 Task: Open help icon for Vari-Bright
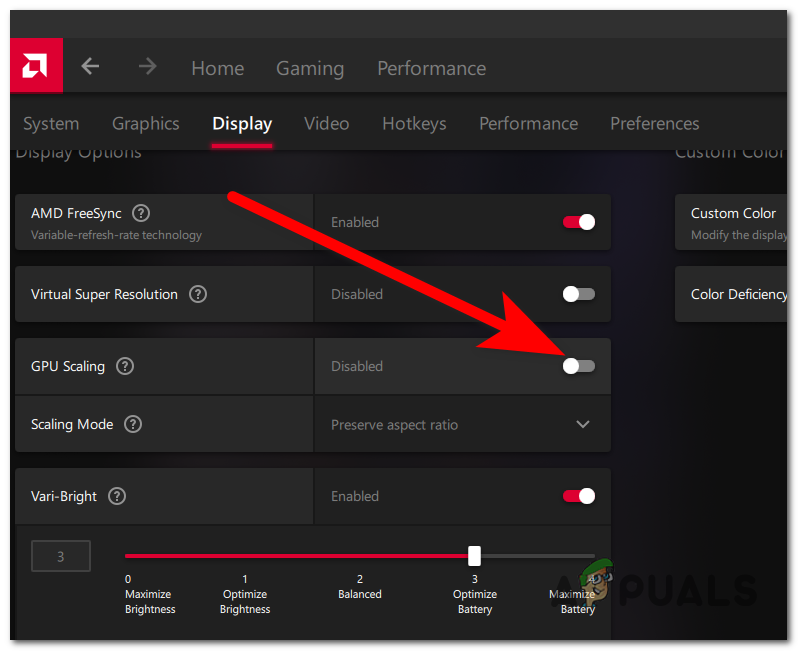pyautogui.click(x=117, y=496)
